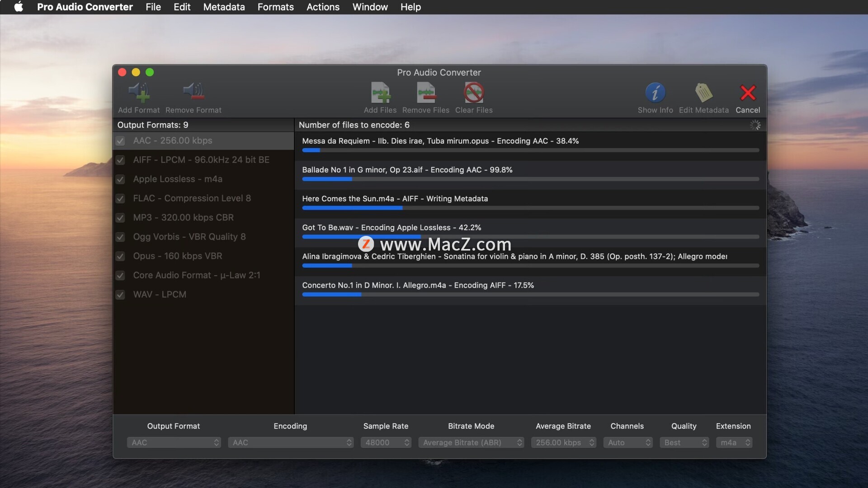Toggle the FLAC Compression Level 8 checkbox
This screenshot has height=488, width=868.
pyautogui.click(x=120, y=198)
